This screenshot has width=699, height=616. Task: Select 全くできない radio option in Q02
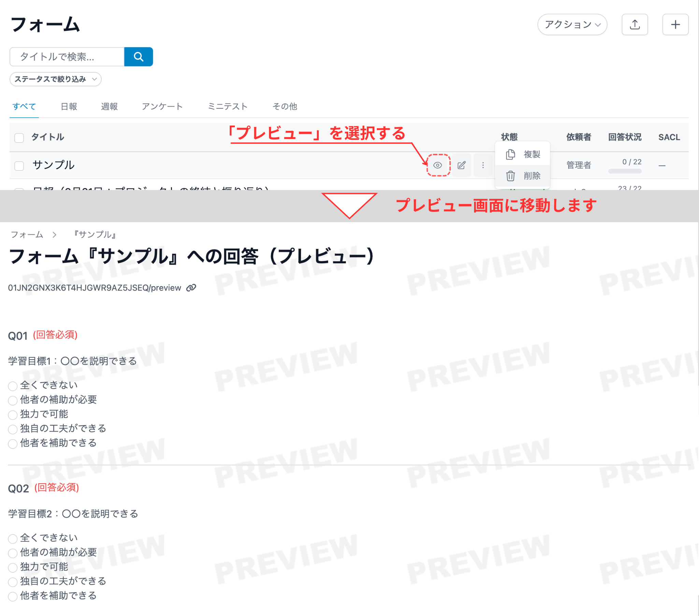click(x=12, y=538)
